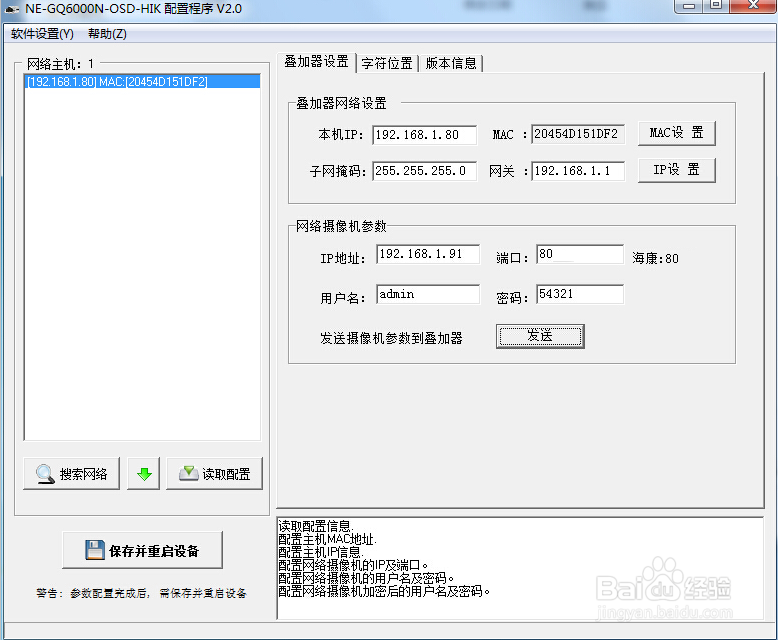Switch to the 叠加器设置 tab

coord(317,62)
